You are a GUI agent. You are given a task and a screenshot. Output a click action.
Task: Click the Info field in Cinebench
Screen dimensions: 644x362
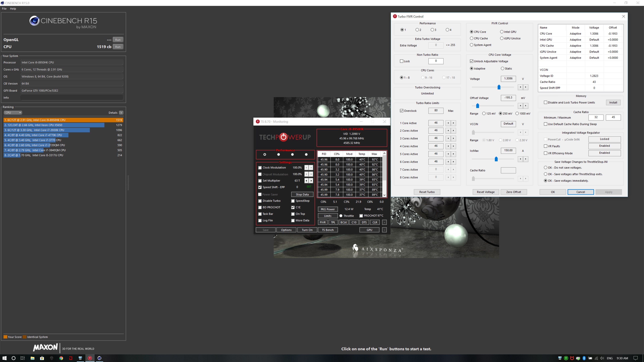coord(71,98)
